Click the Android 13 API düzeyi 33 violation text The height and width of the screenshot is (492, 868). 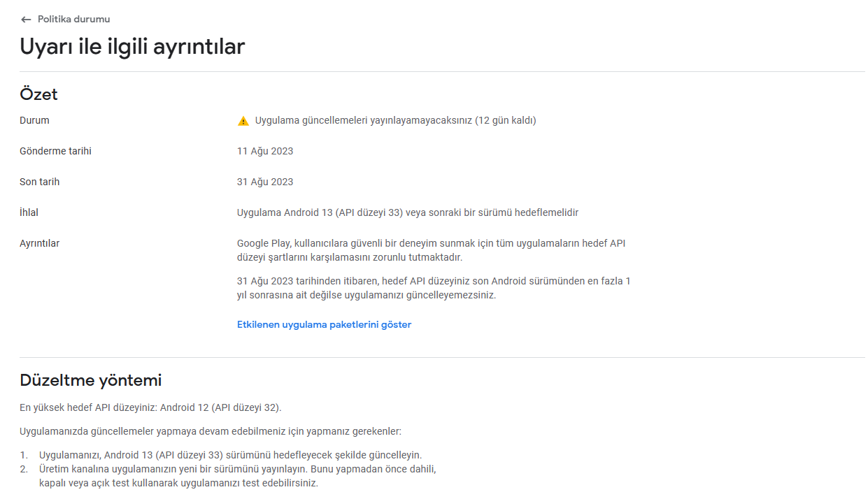[408, 212]
